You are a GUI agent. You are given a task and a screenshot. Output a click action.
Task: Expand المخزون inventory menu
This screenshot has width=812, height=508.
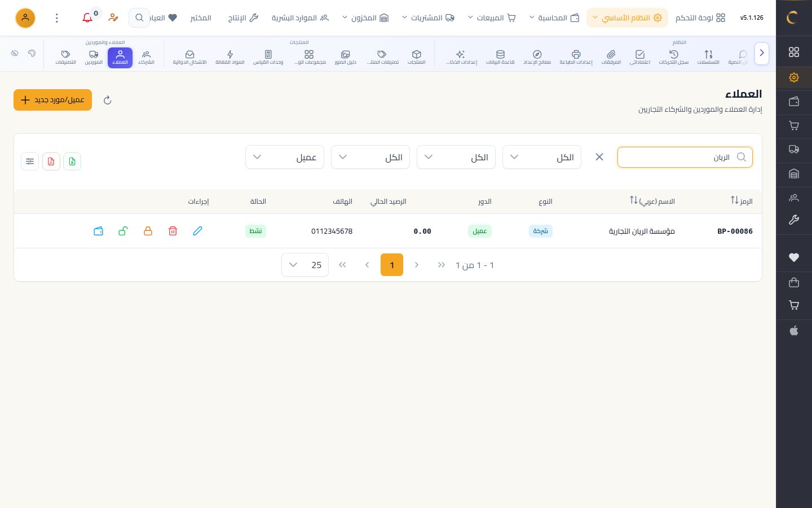[x=365, y=18]
